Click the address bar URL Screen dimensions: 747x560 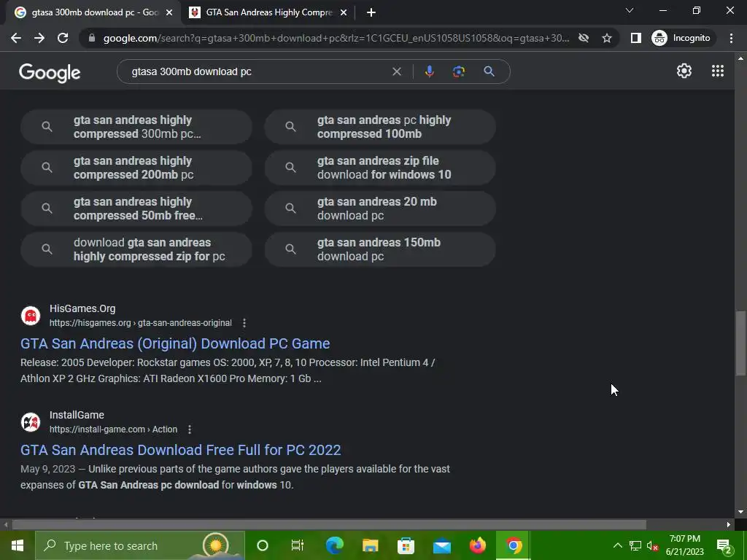click(336, 38)
